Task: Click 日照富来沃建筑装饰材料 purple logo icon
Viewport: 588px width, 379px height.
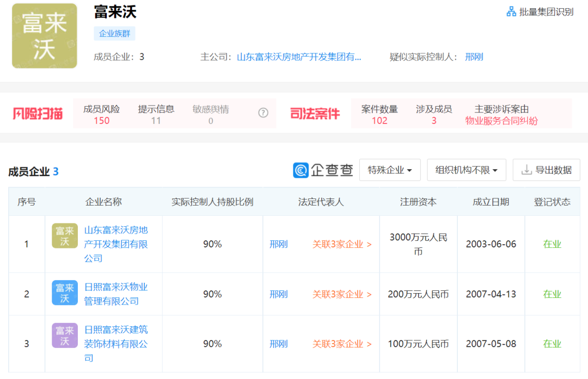Action: click(65, 335)
